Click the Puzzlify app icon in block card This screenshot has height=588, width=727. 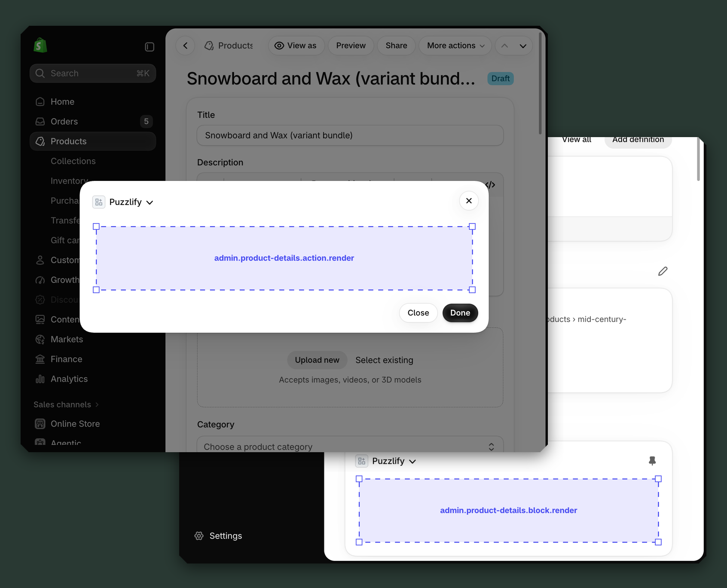[362, 461]
